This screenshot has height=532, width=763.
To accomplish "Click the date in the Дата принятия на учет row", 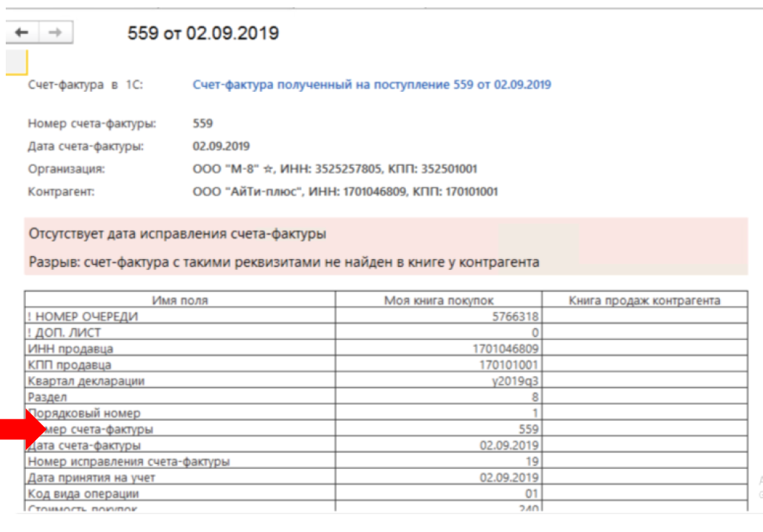I will pos(509,477).
